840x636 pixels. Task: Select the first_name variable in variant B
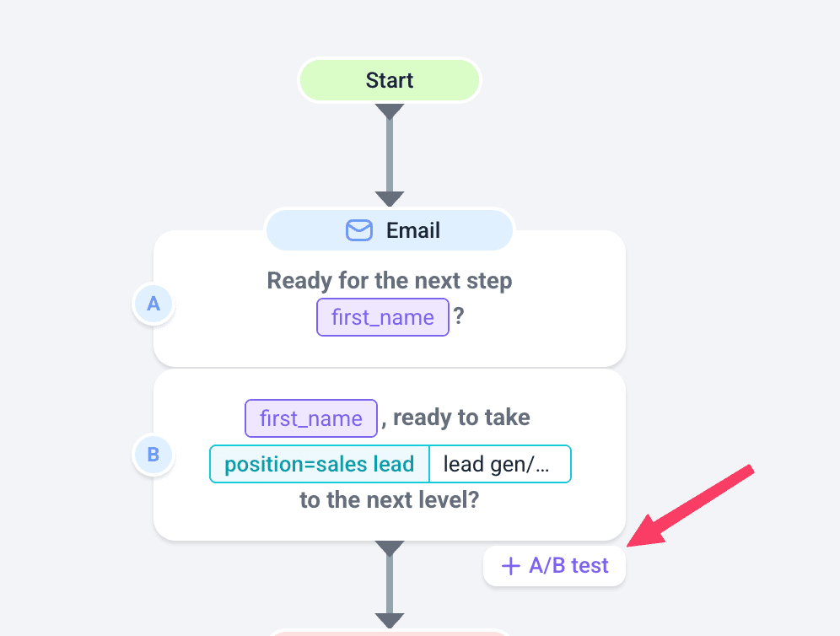311,419
